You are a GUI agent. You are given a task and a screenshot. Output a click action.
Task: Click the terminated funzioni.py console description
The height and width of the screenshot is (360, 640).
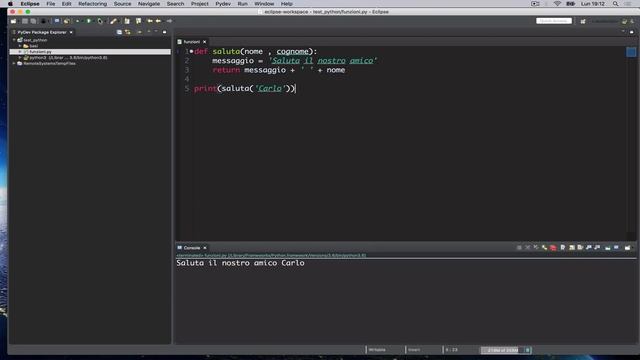[271, 255]
